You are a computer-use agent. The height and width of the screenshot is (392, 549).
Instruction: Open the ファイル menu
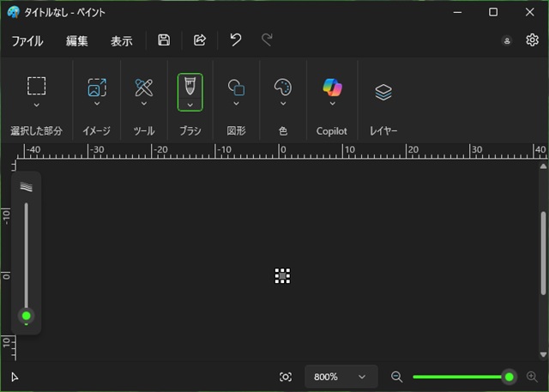27,40
